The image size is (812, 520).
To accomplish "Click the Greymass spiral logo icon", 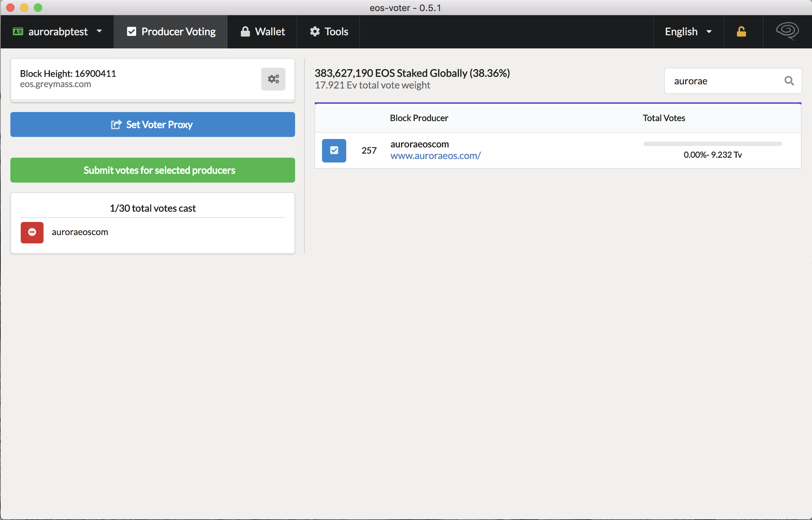I will pos(787,31).
